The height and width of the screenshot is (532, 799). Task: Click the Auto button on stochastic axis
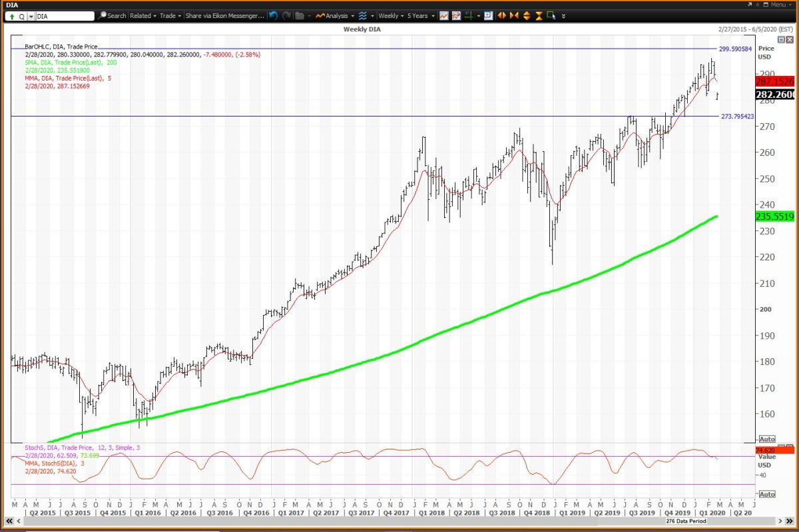767,494
